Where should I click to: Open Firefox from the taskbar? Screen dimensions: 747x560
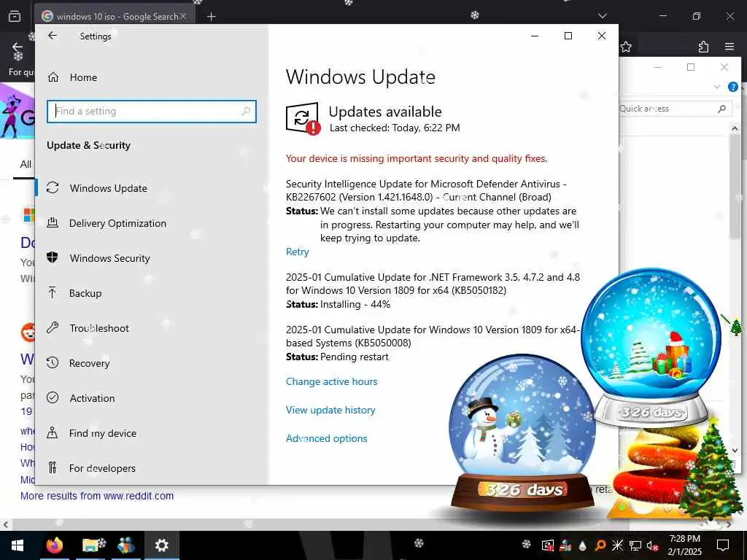[55, 545]
